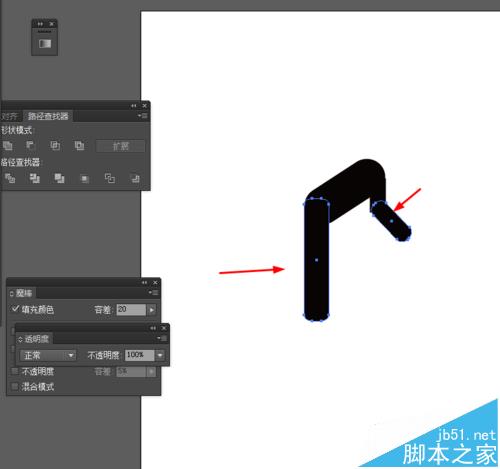Open the 路径查找器 panel flyout menu

coord(143,116)
